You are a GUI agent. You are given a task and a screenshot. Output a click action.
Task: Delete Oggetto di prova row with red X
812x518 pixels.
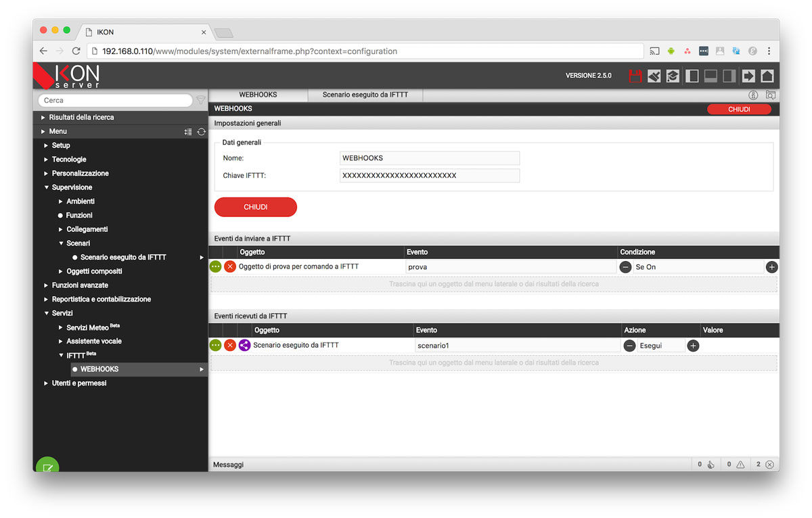pos(230,267)
